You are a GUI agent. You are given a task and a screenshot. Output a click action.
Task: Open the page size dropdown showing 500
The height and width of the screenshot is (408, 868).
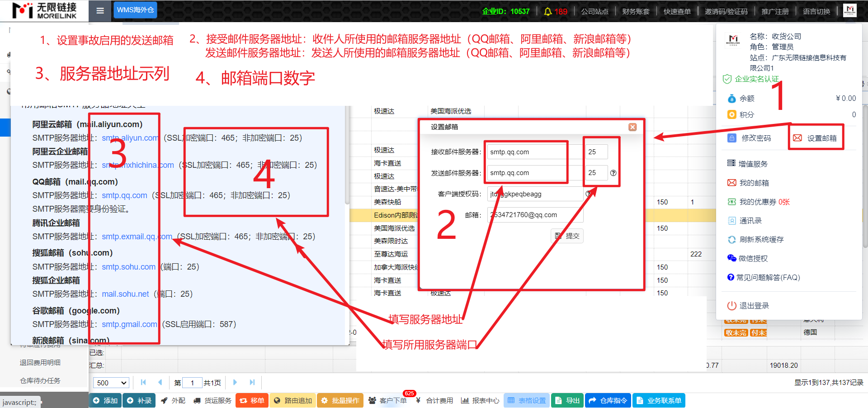pyautogui.click(x=111, y=383)
